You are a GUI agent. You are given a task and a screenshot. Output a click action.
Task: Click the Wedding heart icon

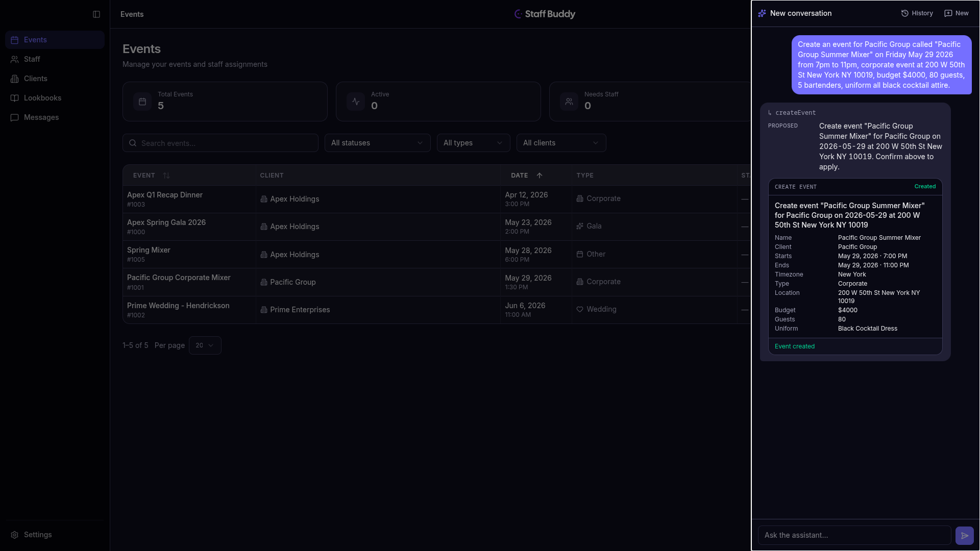(x=580, y=309)
